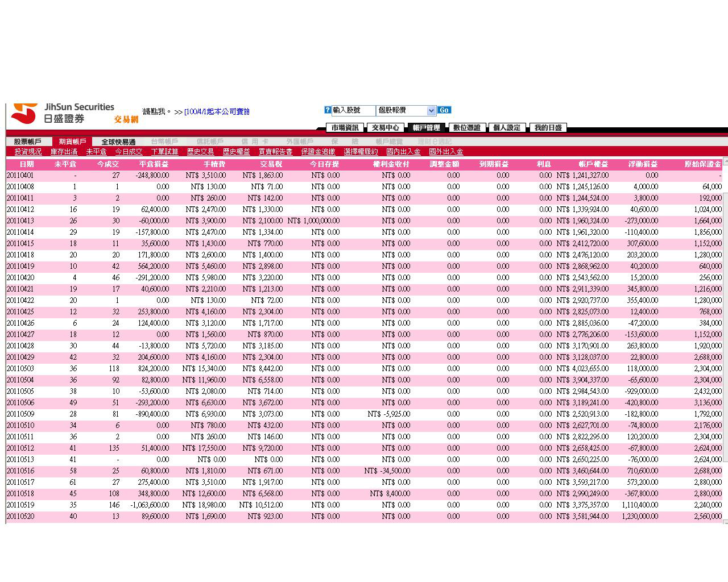Click the -929,000.00 floating P/L cell
This screenshot has width=728, height=582.
click(642, 392)
